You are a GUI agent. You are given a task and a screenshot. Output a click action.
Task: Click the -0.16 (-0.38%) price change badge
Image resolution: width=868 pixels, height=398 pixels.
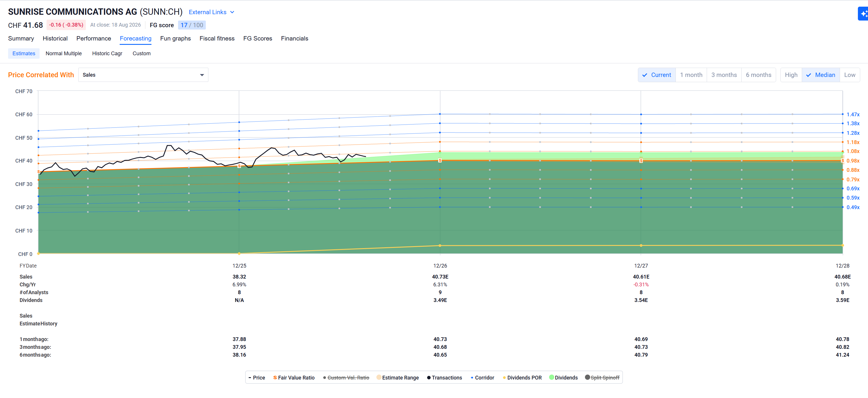(x=66, y=25)
